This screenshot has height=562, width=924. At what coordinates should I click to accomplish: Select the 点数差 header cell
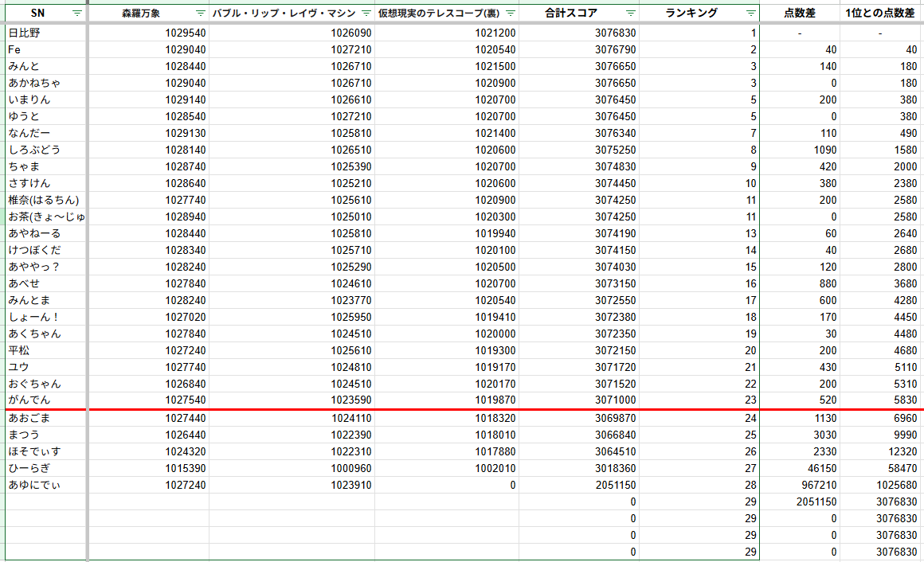coord(800,13)
